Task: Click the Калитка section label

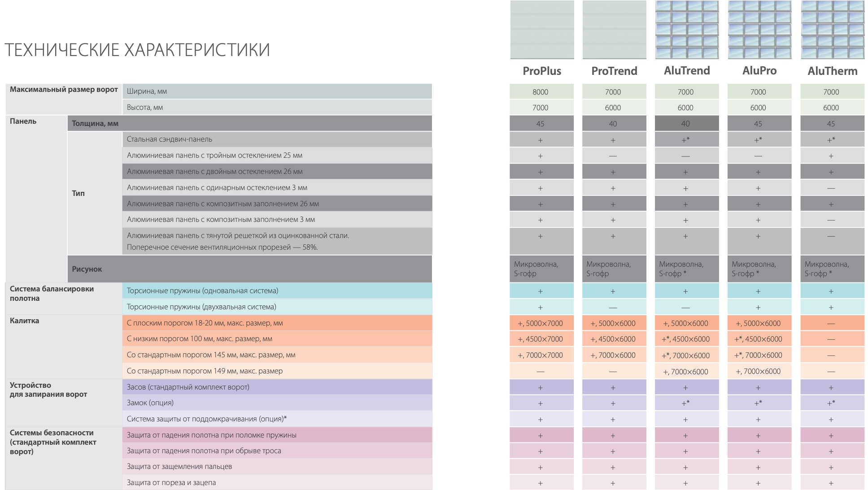Action: point(25,321)
